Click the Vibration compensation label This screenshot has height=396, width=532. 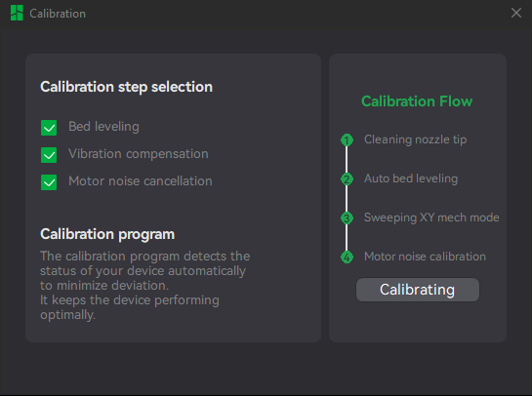click(x=139, y=154)
